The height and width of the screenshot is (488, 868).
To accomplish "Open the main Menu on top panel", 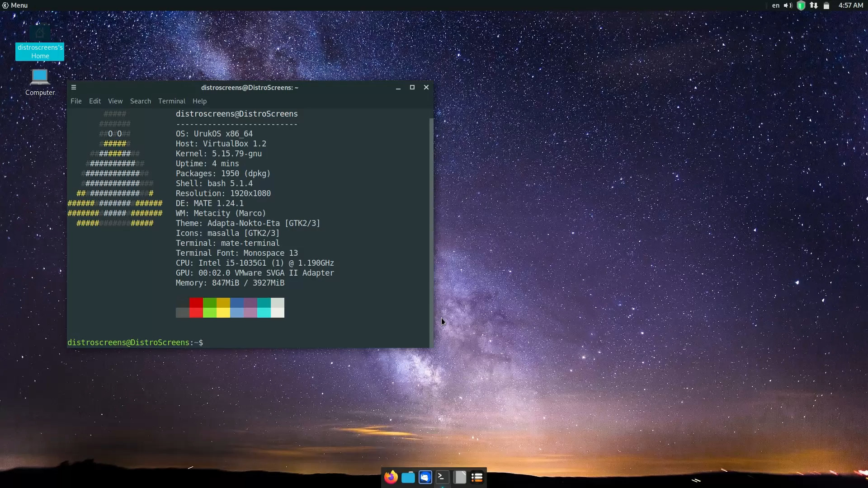I will pos(15,5).
